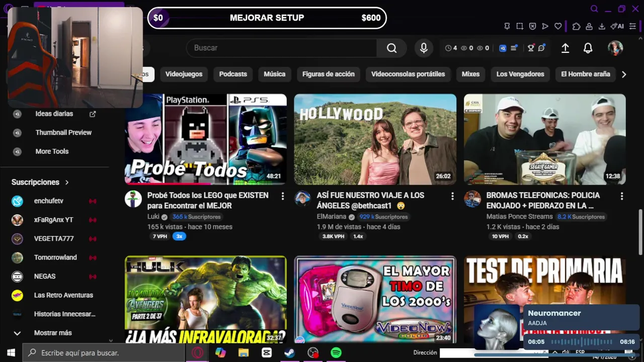Open enchufetv subscription channel
This screenshot has height=362, width=644.
pyautogui.click(x=49, y=201)
